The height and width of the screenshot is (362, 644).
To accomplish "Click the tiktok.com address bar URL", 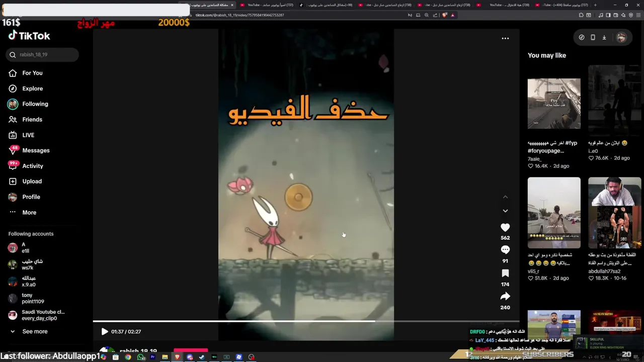I will (x=239, y=15).
